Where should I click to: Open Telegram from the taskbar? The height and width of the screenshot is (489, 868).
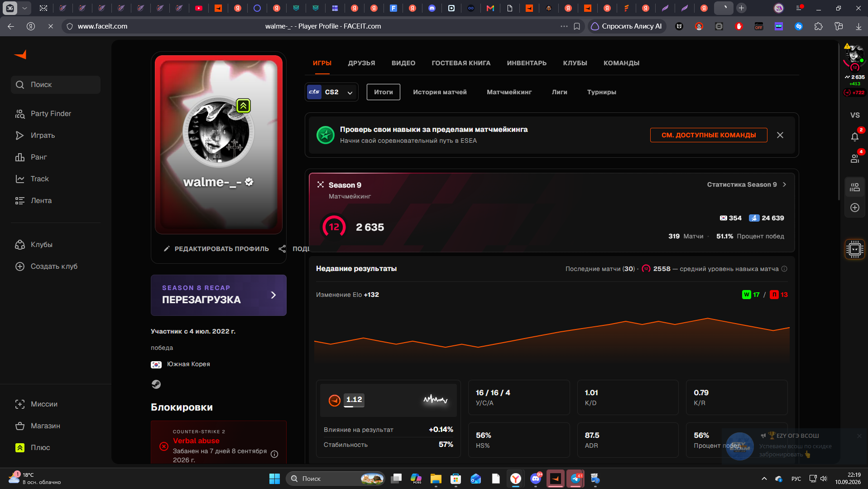pyautogui.click(x=575, y=479)
